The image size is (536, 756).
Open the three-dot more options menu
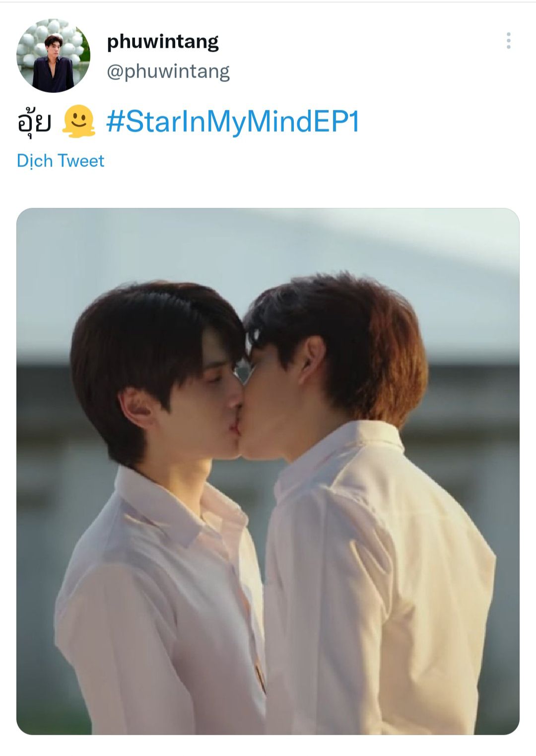click(x=508, y=41)
